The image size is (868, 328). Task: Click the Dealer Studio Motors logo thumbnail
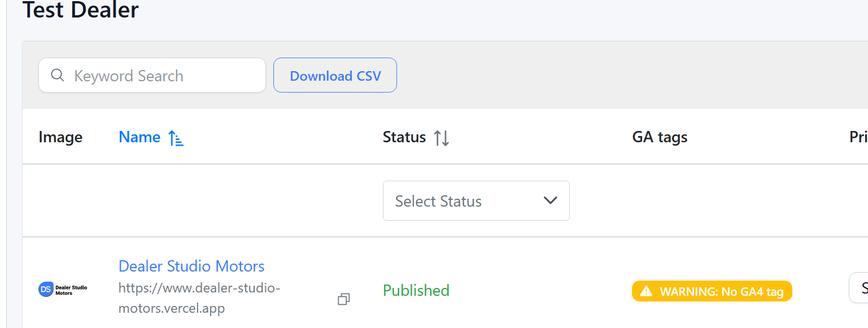[63, 290]
